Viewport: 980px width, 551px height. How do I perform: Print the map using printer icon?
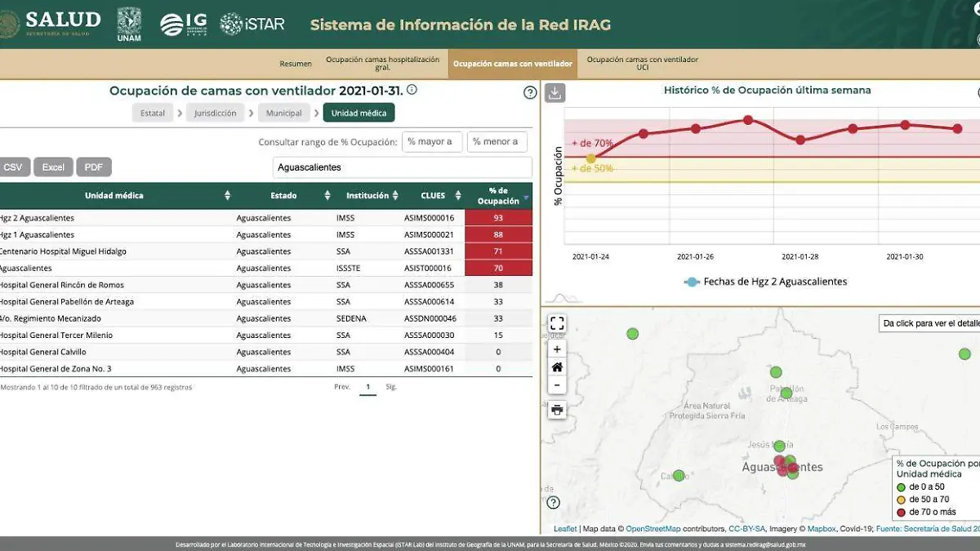pos(557,410)
